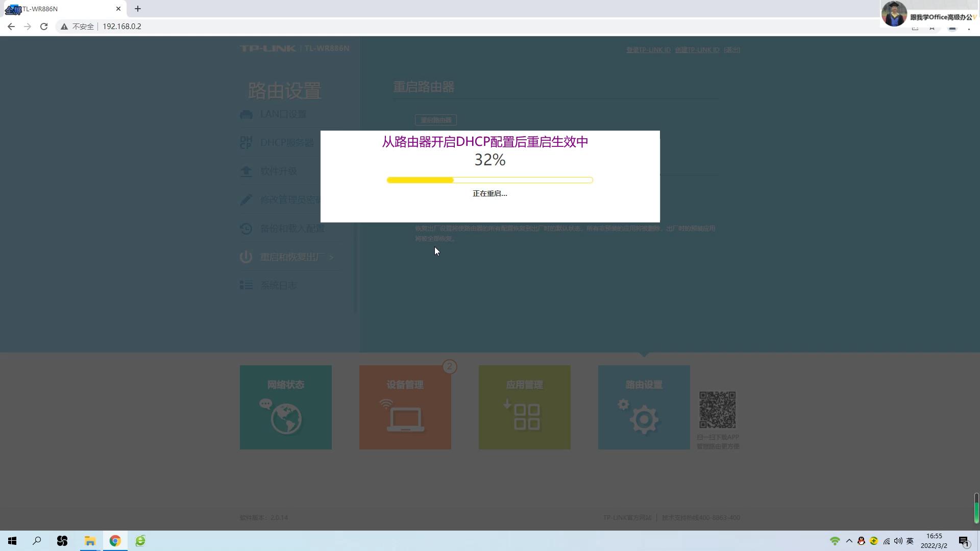Open a new browser tab

coord(137,9)
